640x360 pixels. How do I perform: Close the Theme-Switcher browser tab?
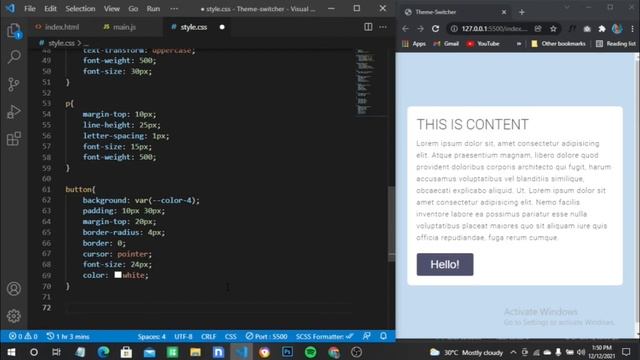pos(504,12)
